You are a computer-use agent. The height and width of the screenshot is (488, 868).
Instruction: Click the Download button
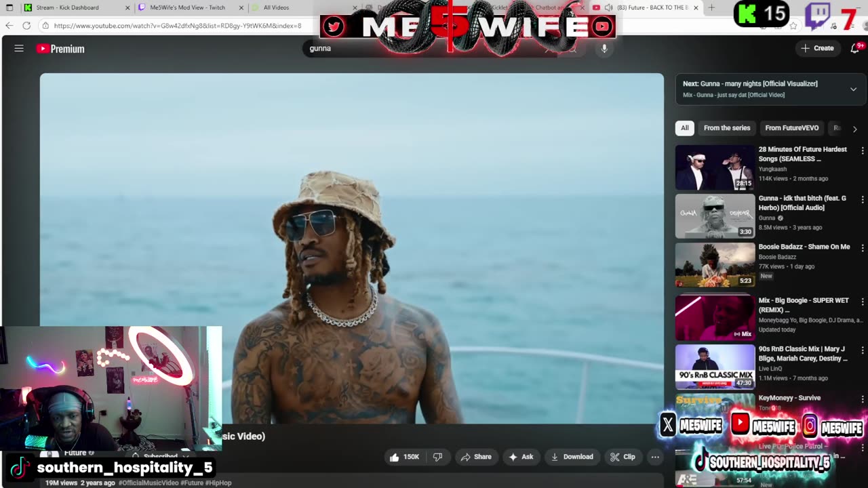572,457
